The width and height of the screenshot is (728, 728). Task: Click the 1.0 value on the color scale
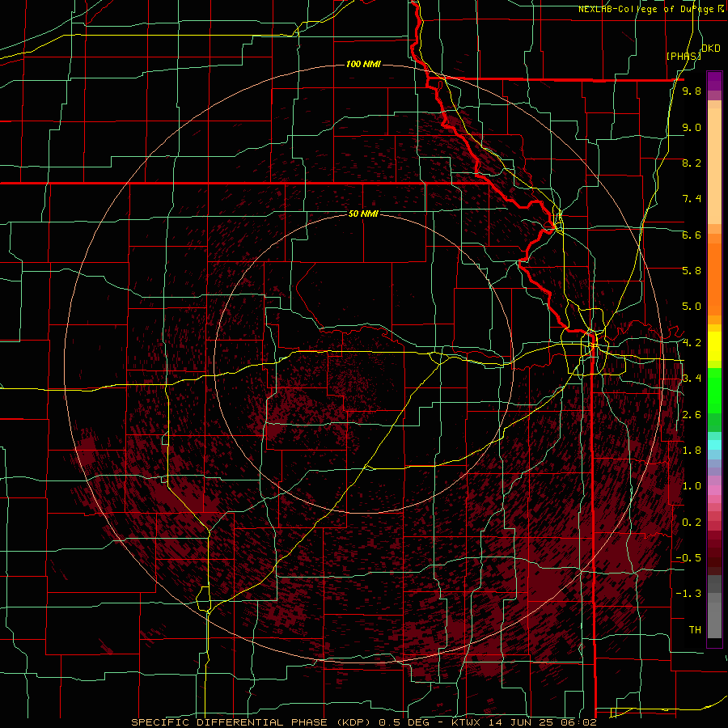(692, 486)
